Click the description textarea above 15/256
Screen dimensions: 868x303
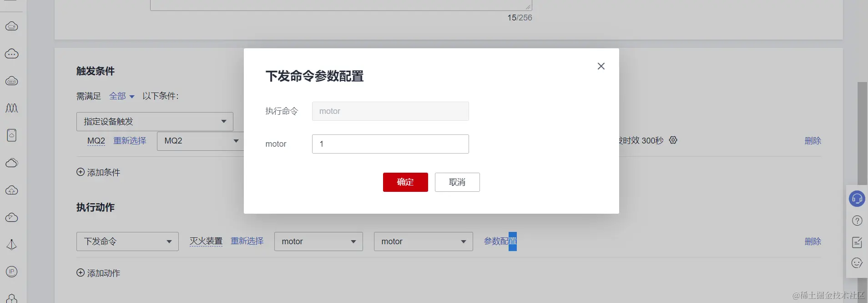(x=341, y=5)
